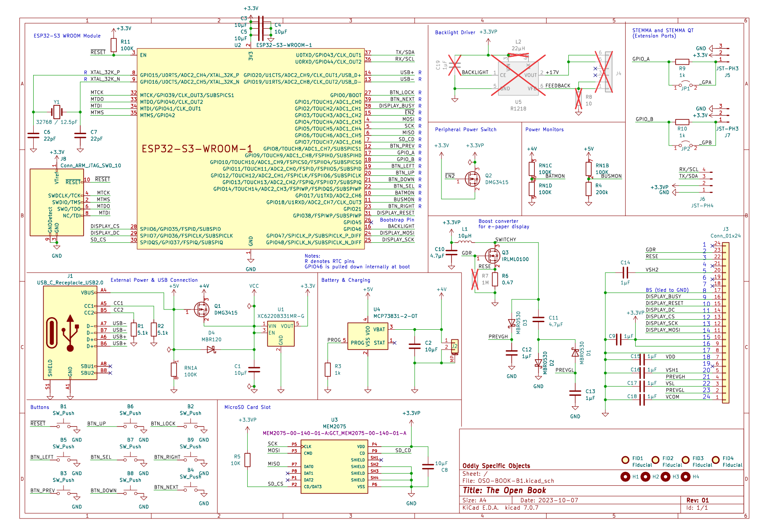This screenshot has height=532, width=766.
Task: Select the 'Battery & Charging' heading
Action: pyautogui.click(x=346, y=280)
